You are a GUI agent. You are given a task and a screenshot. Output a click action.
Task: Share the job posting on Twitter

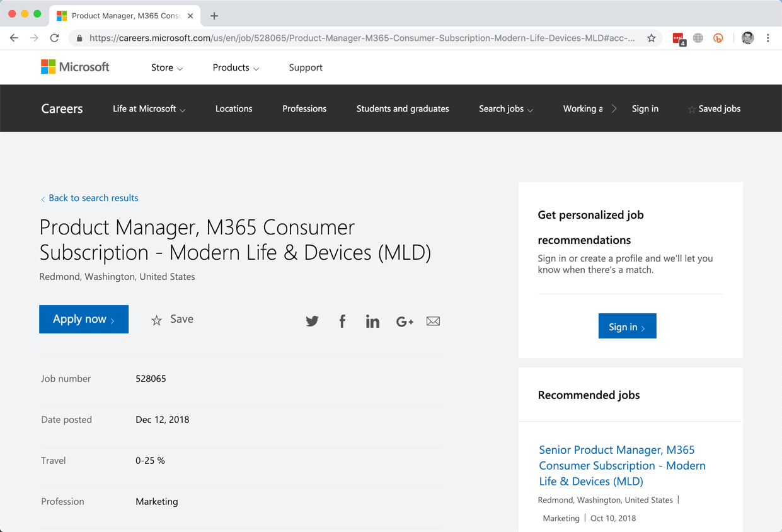pos(312,321)
